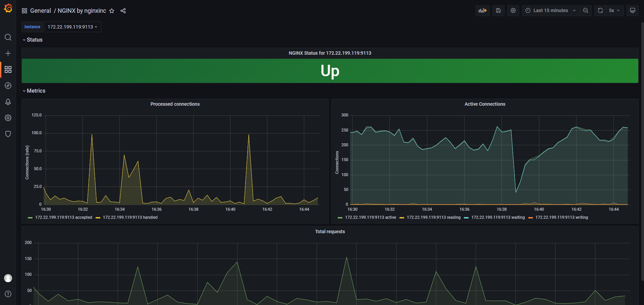Image resolution: width=644 pixels, height=305 pixels.
Task: Click the Create (plus) icon in sidebar
Action: (x=8, y=53)
